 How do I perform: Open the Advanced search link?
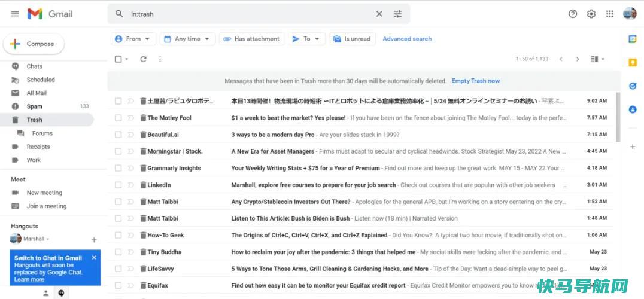[407, 39]
